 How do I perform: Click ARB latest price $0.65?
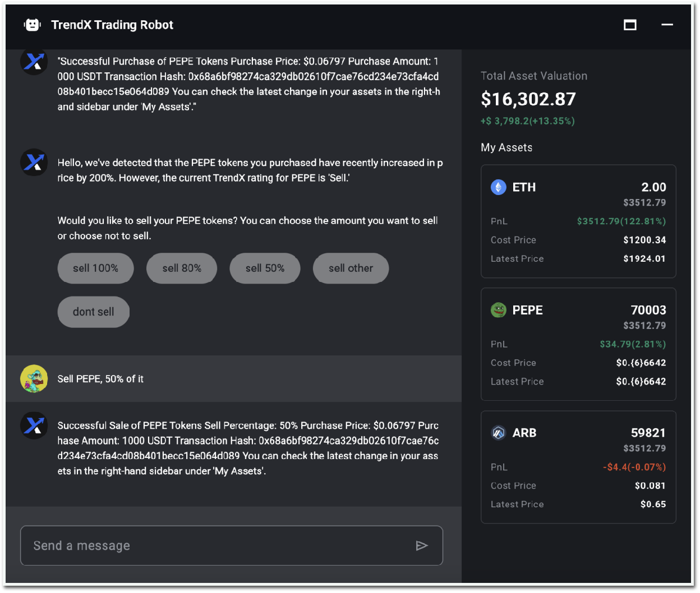653,504
